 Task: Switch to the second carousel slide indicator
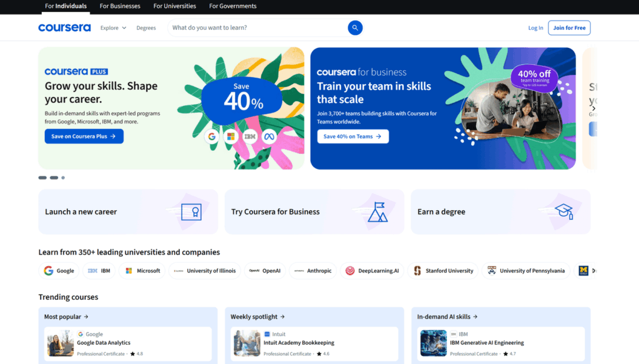point(54,178)
